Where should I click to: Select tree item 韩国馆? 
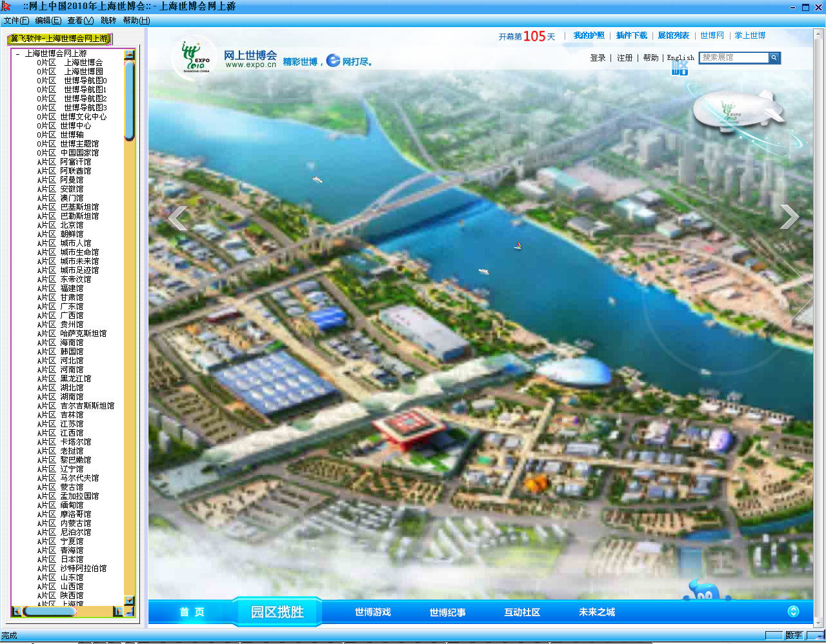click(72, 352)
